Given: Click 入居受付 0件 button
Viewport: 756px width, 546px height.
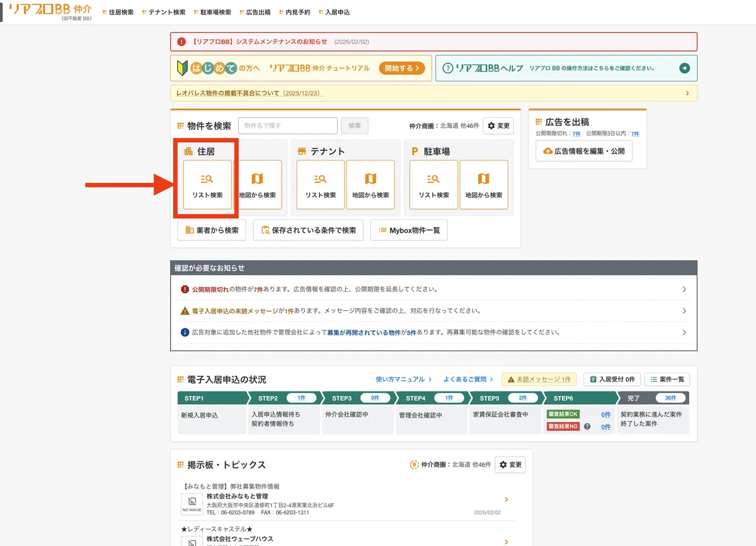Looking at the screenshot, I should pyautogui.click(x=612, y=380).
